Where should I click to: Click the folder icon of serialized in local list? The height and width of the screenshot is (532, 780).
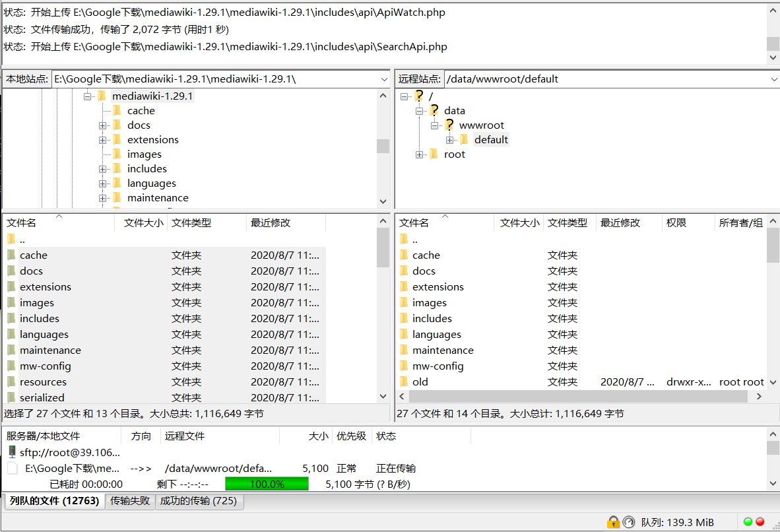click(11, 397)
